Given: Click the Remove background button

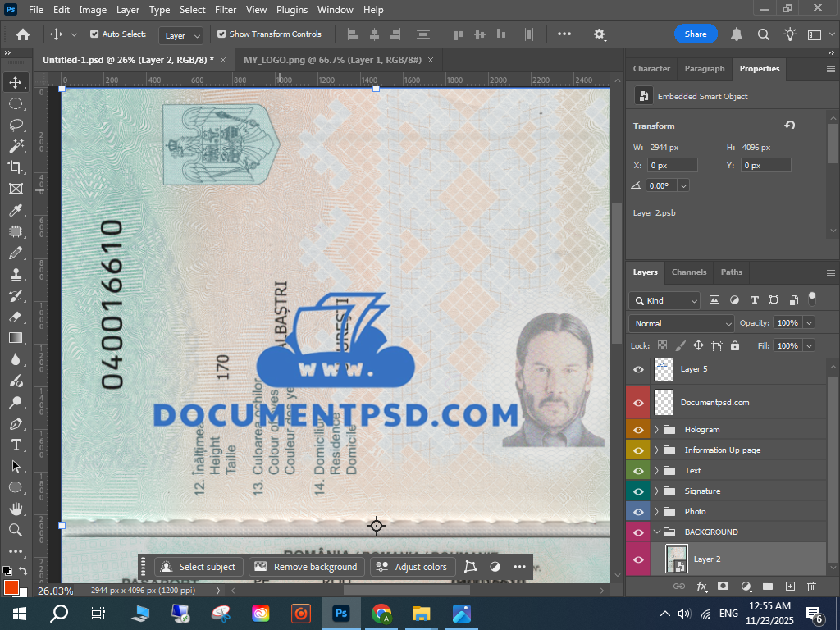Looking at the screenshot, I should point(307,567).
